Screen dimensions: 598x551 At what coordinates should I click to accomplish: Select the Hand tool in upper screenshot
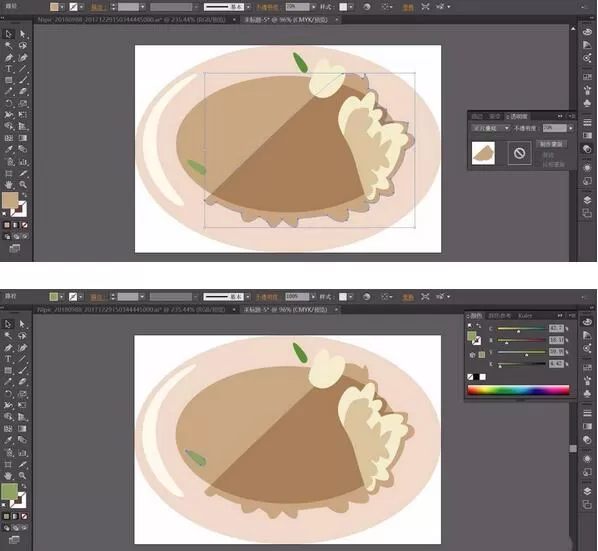point(8,185)
